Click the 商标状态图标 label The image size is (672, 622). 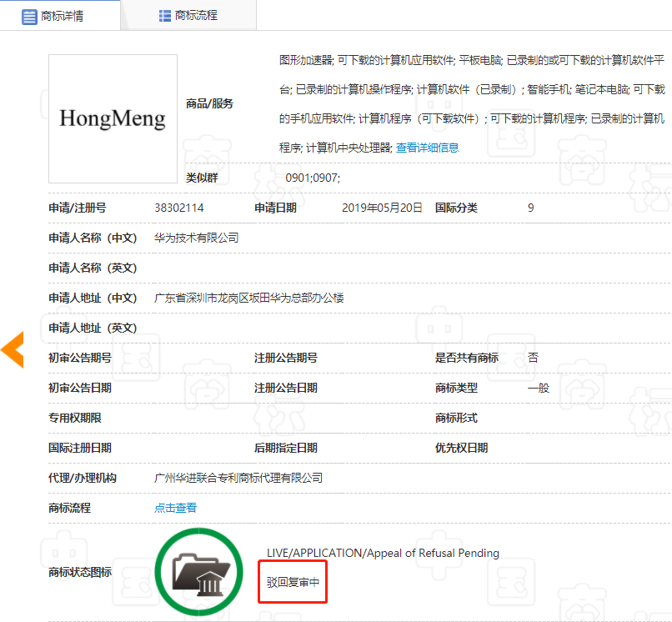click(80, 572)
